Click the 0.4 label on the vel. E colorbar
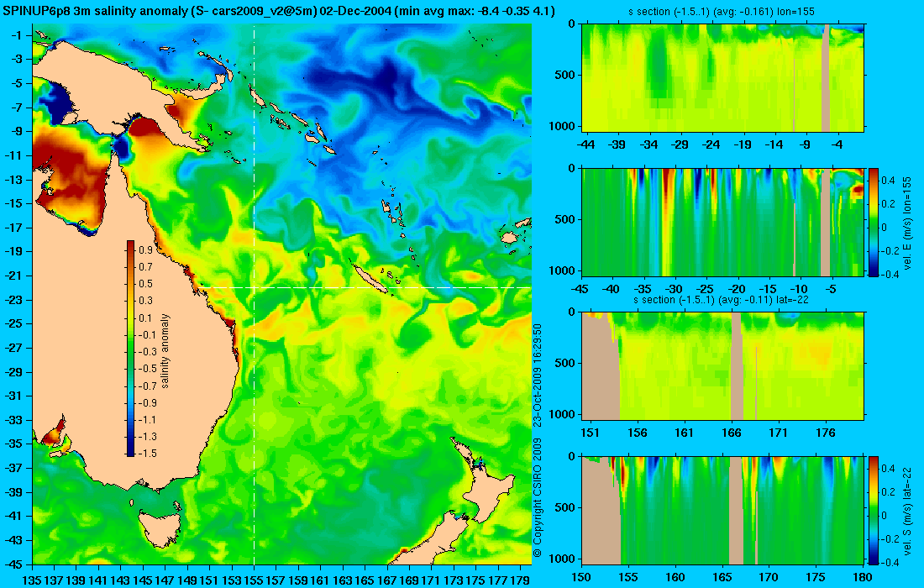This screenshot has height=588, width=924. coord(888,181)
